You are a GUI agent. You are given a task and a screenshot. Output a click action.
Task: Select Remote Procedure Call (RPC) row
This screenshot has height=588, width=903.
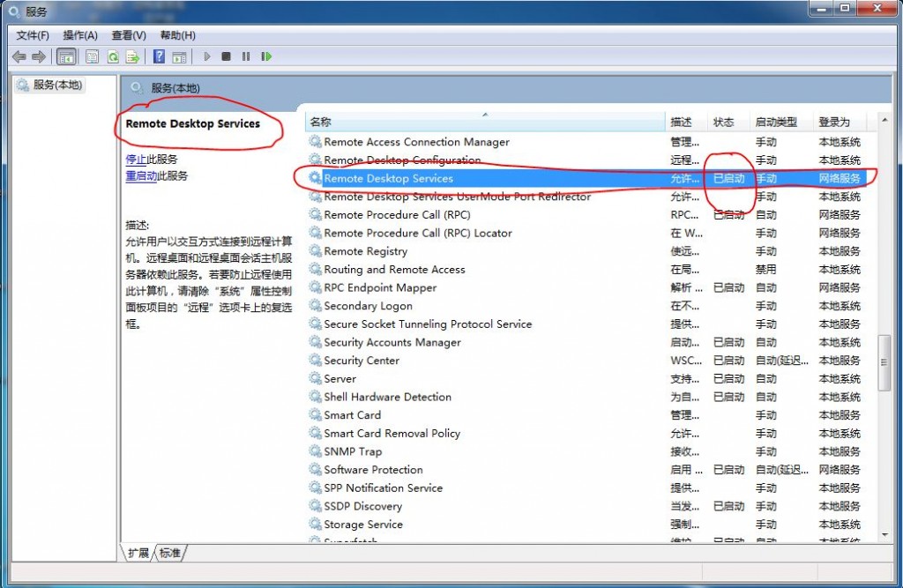[586, 215]
